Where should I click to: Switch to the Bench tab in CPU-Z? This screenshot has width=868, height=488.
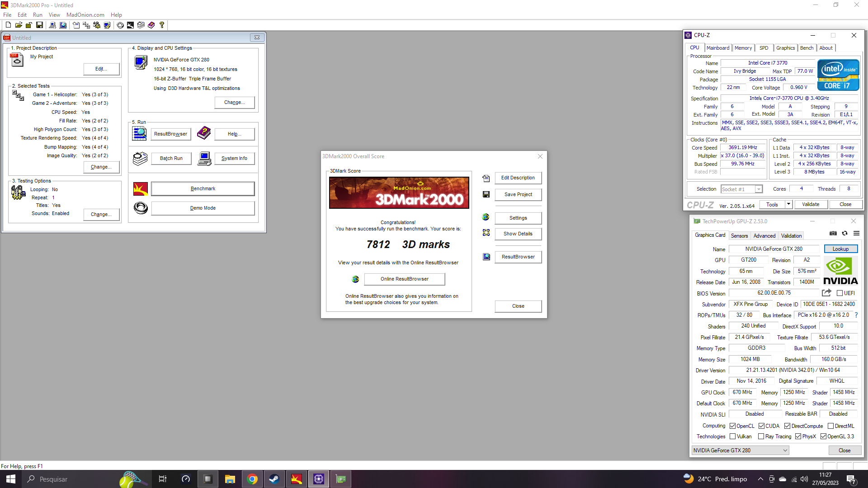[x=807, y=48]
